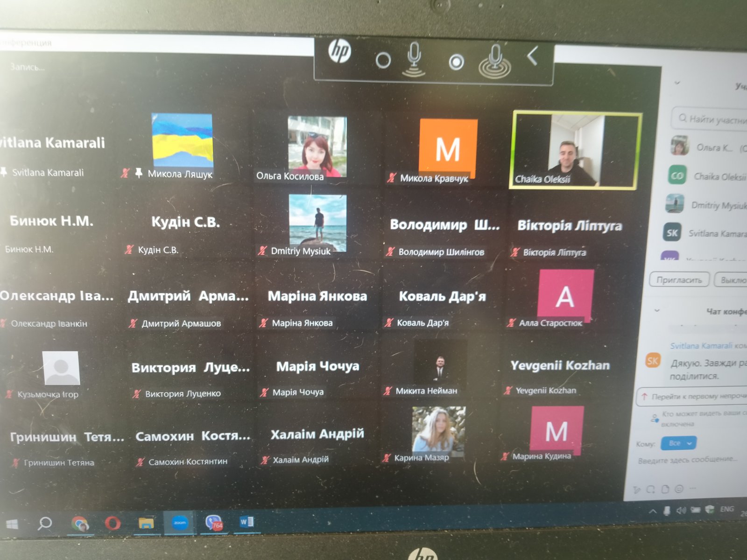Open Google Chrome from the taskbar
This screenshot has width=747, height=560.
pos(80,524)
